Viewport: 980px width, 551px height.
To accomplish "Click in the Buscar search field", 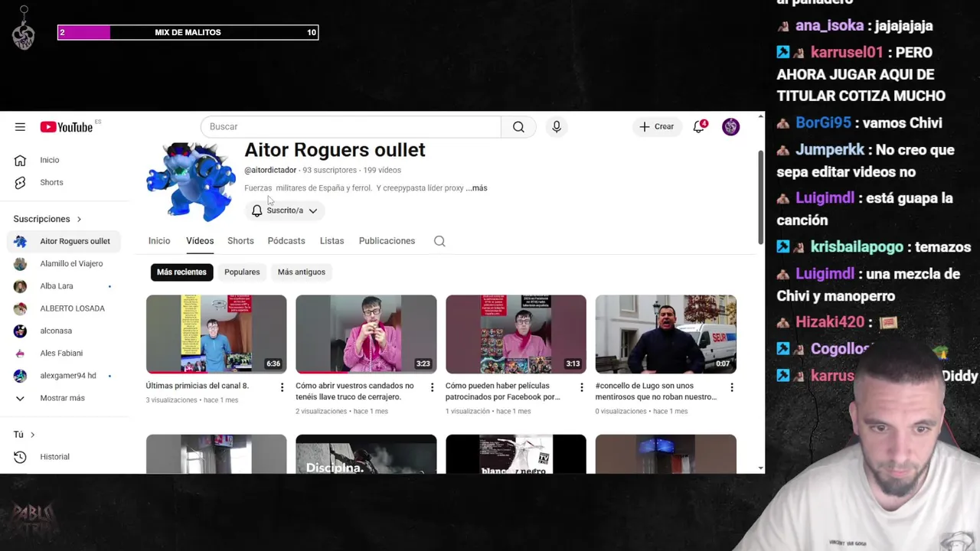I will point(351,127).
